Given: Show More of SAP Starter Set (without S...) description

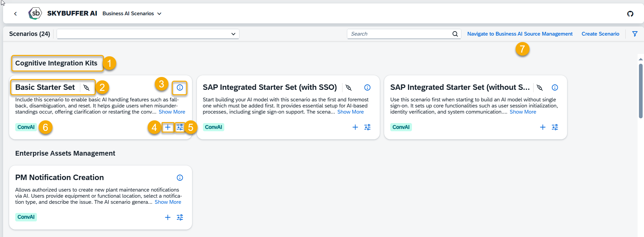Looking at the screenshot, I should tap(523, 112).
